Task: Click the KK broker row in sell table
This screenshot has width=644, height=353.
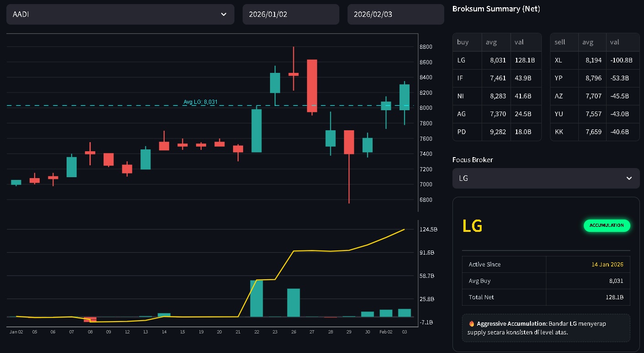Action: [594, 132]
